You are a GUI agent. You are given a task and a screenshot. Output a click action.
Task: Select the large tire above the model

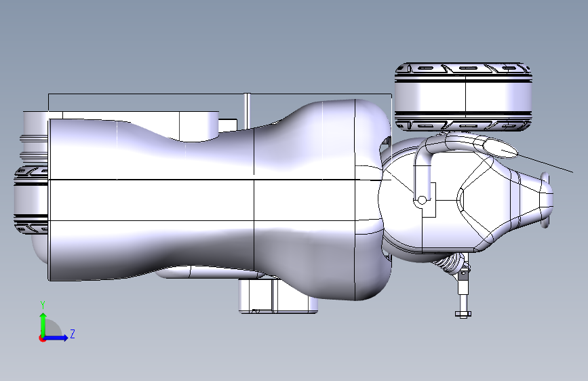[463, 97]
